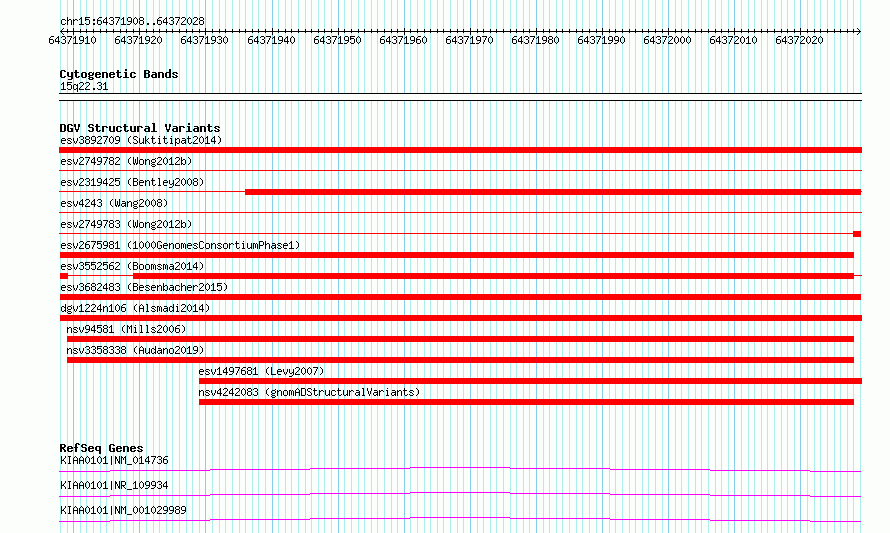The width and height of the screenshot is (890, 533).
Task: Click the magenta line of KIAA0101|NM_001029989
Action: [460, 519]
